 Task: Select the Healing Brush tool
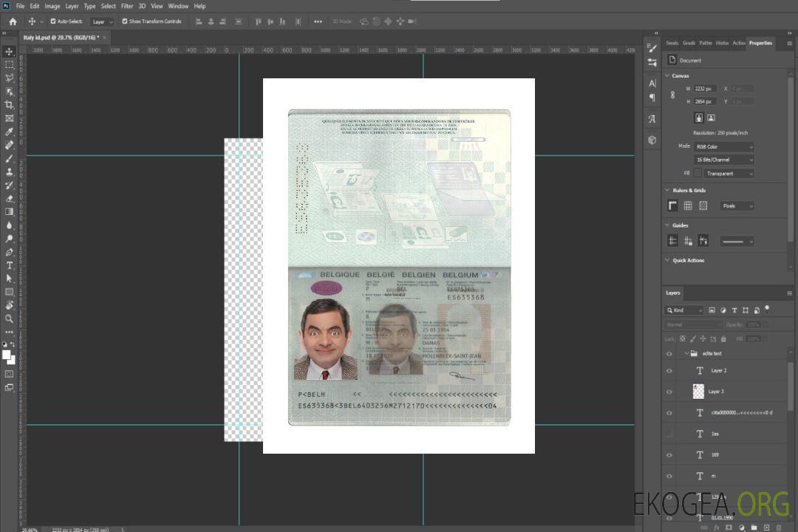pos(9,145)
